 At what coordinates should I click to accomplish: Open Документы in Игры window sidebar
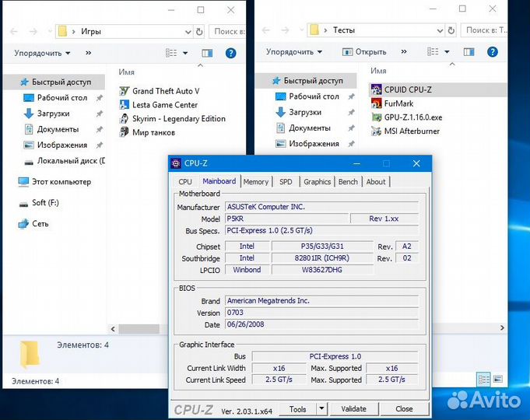(x=58, y=129)
